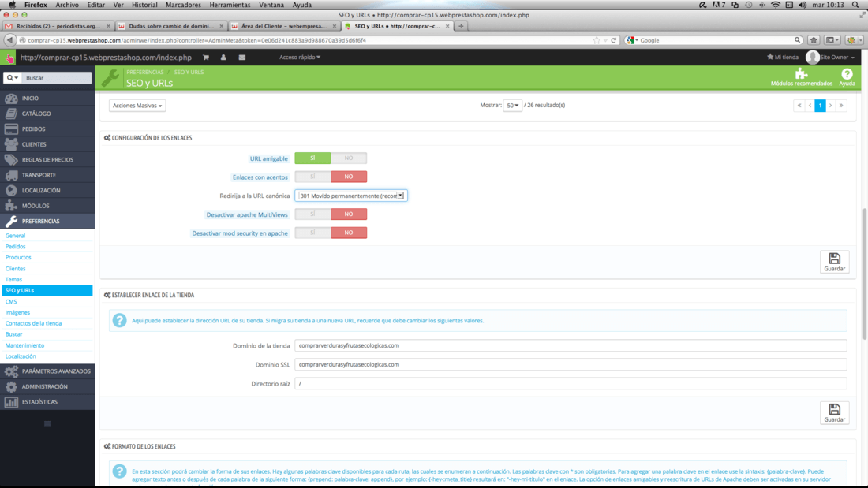Open Parámetros avanzados sidebar section
Screen dimensions: 868x488
[47, 371]
